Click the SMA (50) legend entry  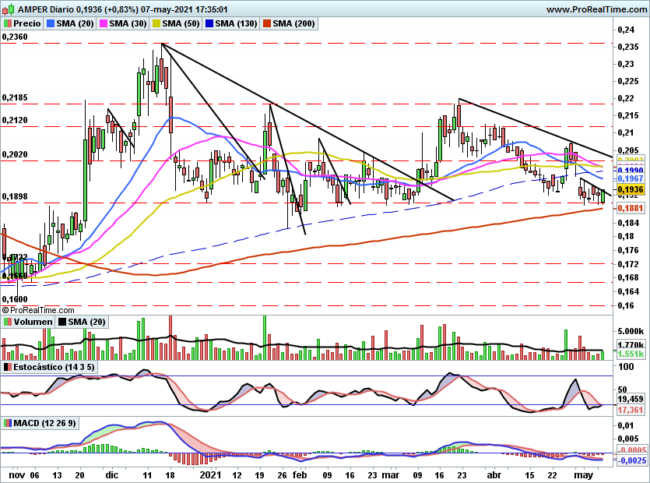coord(181,23)
